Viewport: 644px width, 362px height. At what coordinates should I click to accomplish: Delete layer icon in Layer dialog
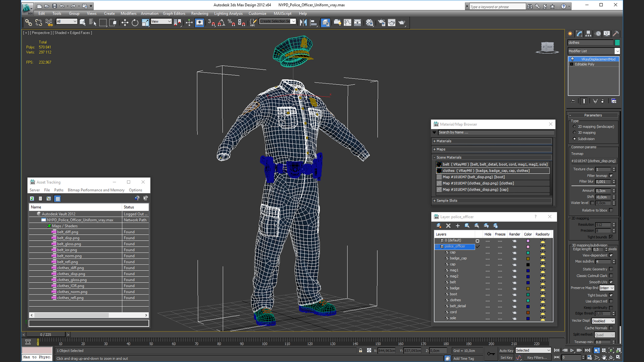pyautogui.click(x=448, y=226)
